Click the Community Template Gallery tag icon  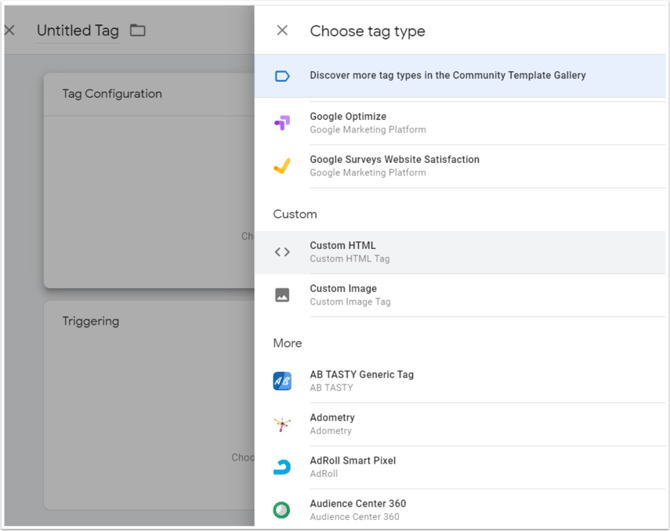[282, 76]
